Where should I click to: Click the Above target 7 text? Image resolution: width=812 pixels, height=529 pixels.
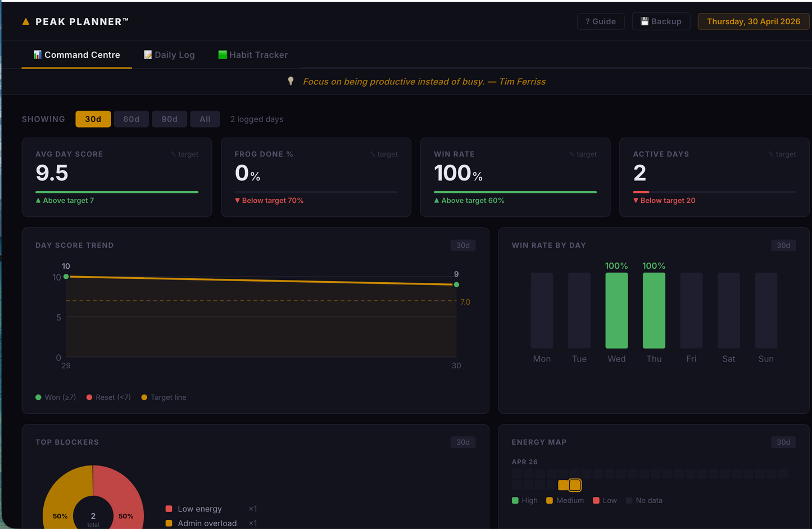coord(65,201)
